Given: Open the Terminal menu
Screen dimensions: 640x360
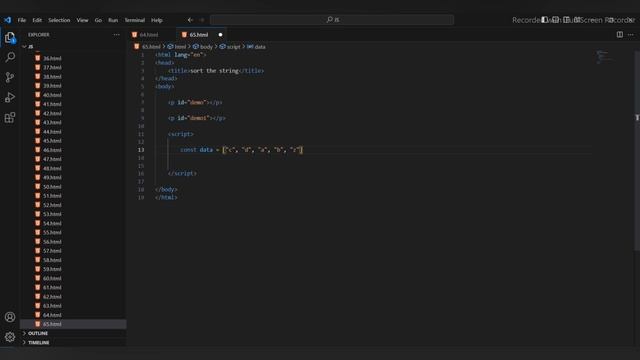Looking at the screenshot, I should (x=135, y=20).
